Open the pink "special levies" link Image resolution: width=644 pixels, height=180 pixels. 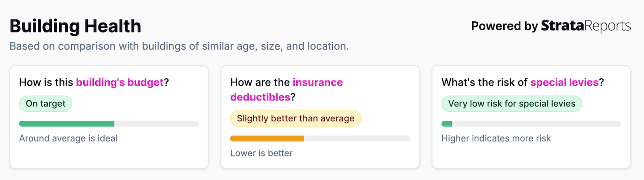564,82
